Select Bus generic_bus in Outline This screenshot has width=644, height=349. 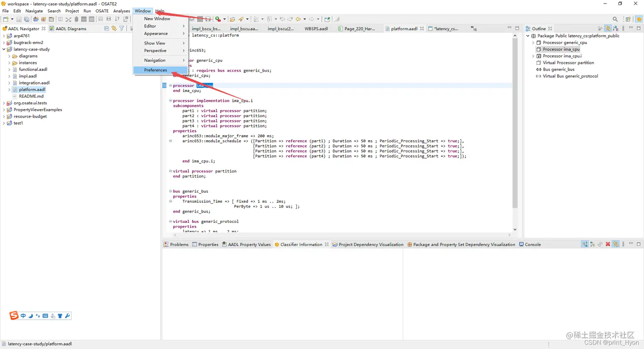point(555,69)
